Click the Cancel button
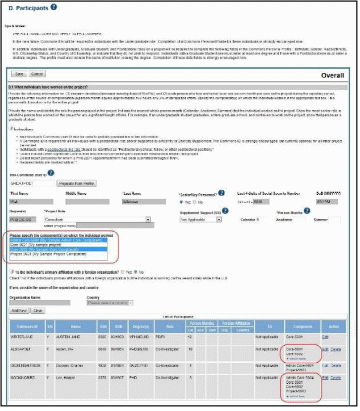 pos(37,74)
